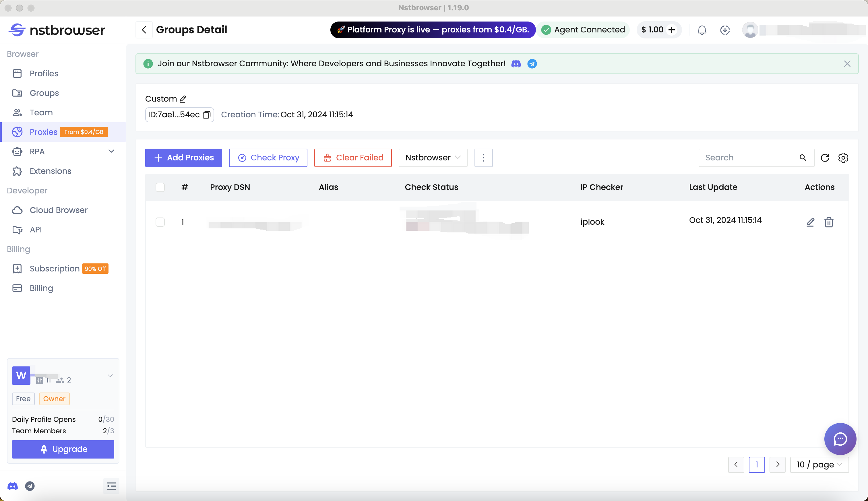Screen dimensions: 868x501
Task: Click the download icon in the top bar
Action: pos(725,30)
